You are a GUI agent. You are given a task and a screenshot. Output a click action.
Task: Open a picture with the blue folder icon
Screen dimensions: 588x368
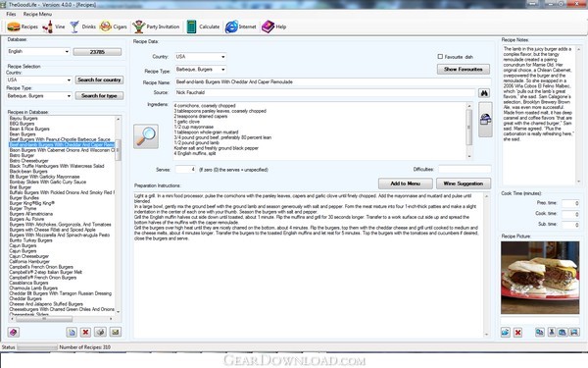click(x=505, y=332)
